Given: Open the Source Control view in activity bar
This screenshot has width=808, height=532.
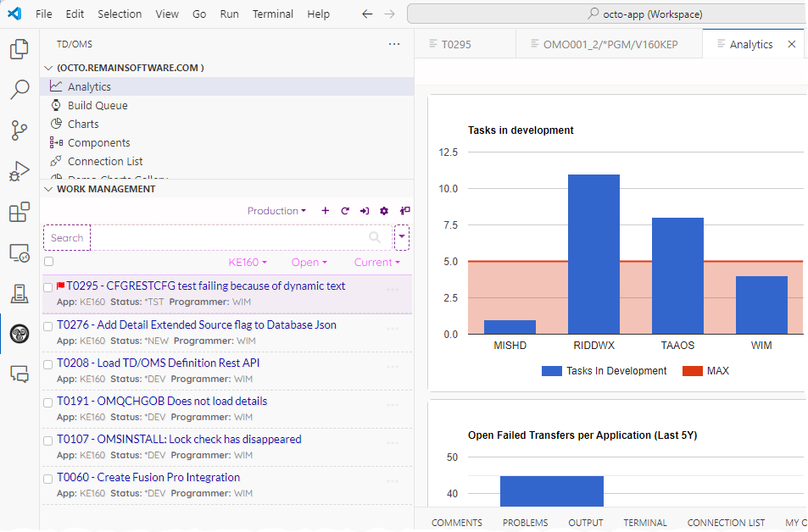Looking at the screenshot, I should coord(19,130).
